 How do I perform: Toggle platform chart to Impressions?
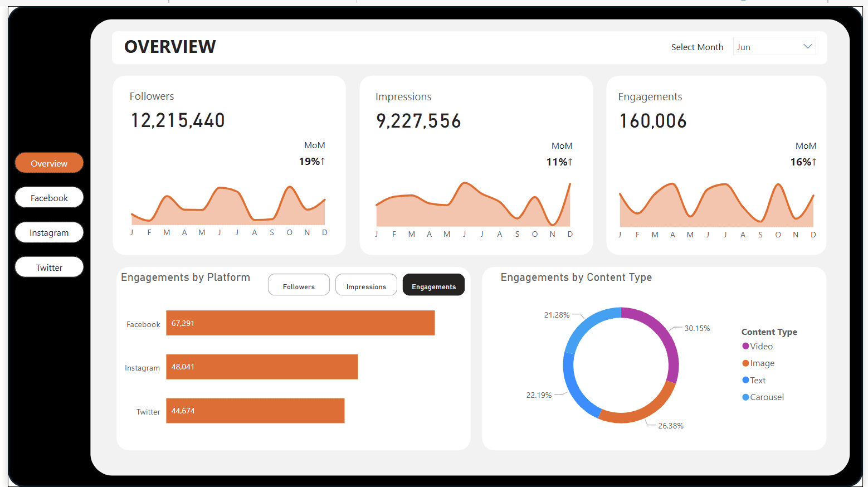(x=366, y=286)
